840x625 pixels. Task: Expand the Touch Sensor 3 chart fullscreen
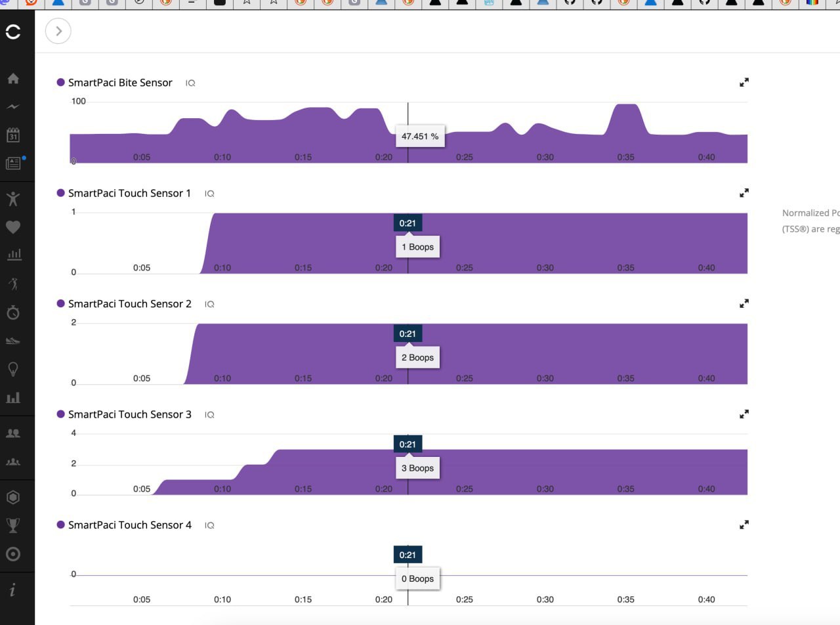tap(744, 414)
